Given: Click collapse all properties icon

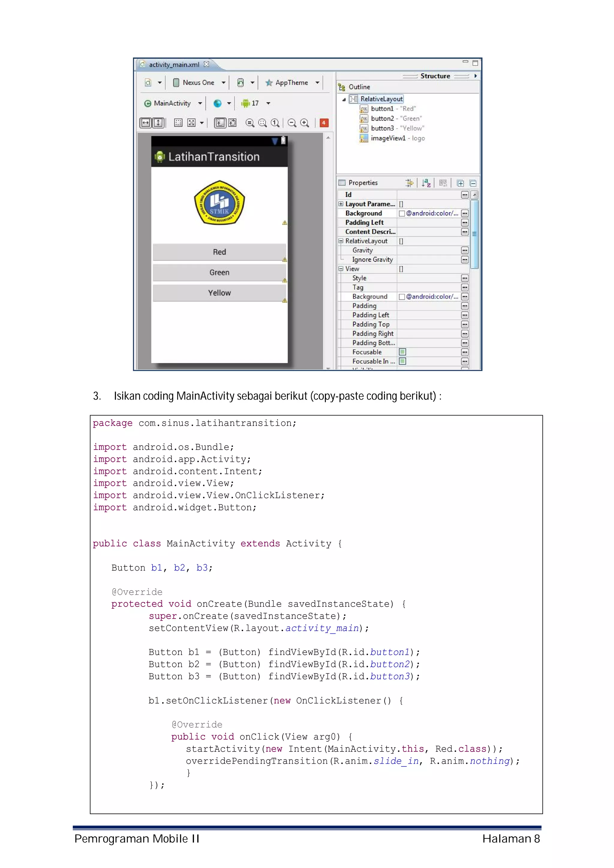Looking at the screenshot, I should [473, 183].
